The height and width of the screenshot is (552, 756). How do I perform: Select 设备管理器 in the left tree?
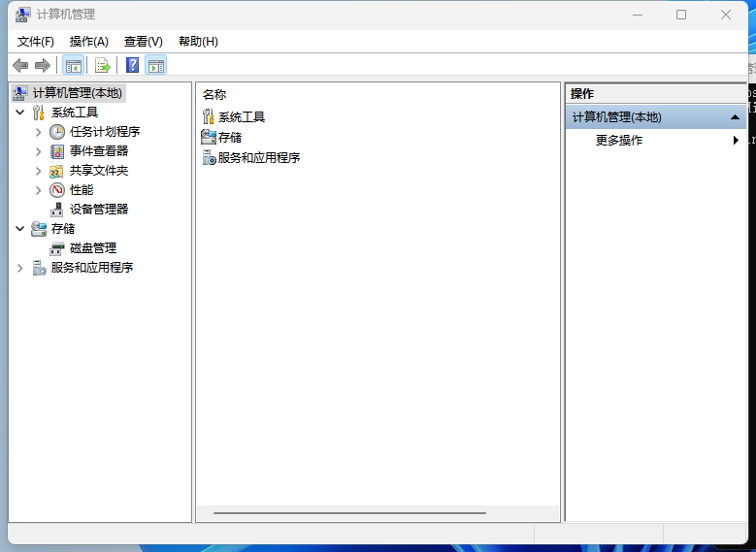point(98,209)
